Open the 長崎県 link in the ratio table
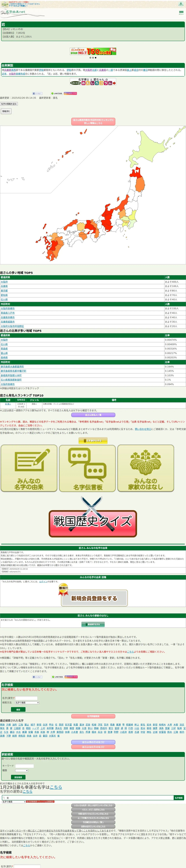The image size is (186, 868). tap(4, 357)
